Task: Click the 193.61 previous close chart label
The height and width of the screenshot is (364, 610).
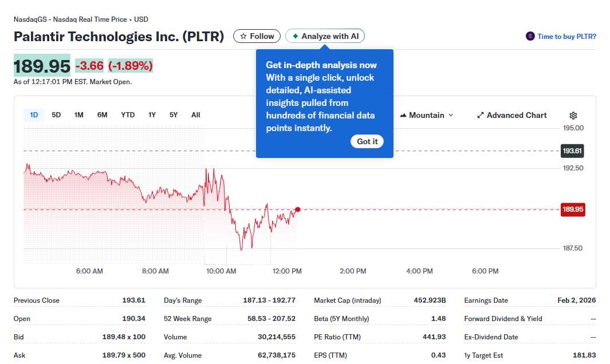Action: click(x=572, y=151)
